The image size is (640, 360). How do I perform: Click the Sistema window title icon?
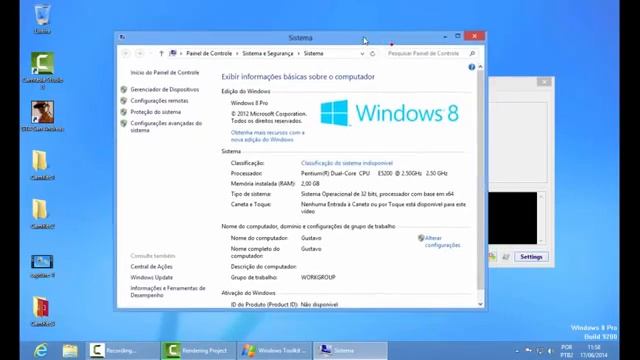[x=122, y=37]
